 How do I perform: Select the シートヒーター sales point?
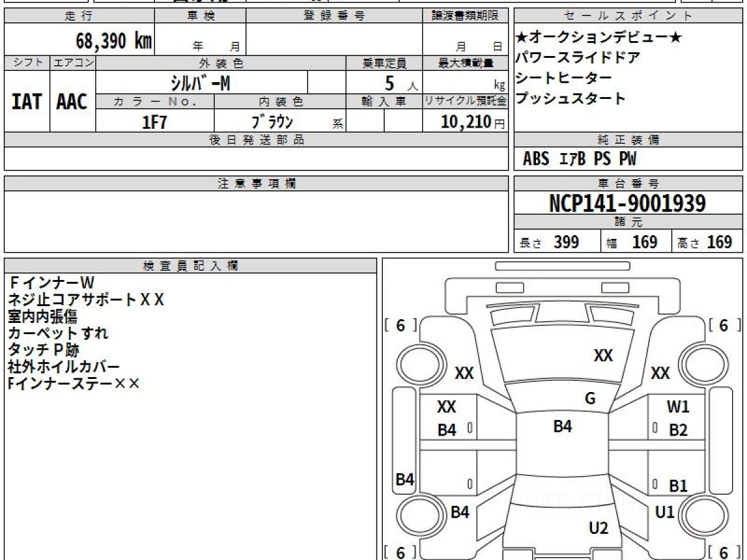pyautogui.click(x=564, y=78)
